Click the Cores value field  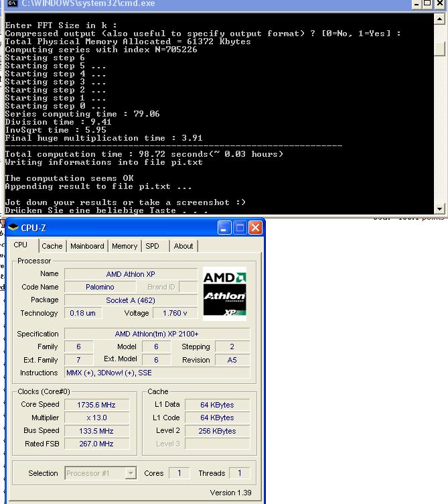(179, 473)
